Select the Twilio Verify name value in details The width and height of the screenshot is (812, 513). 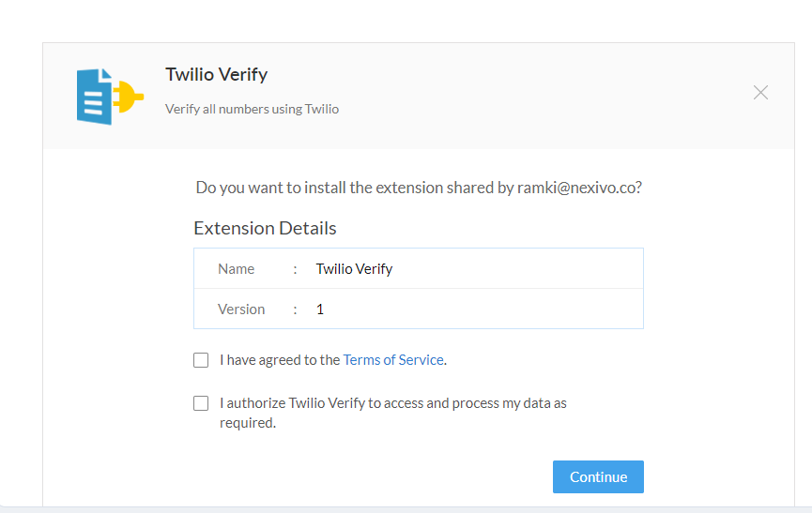click(x=354, y=269)
